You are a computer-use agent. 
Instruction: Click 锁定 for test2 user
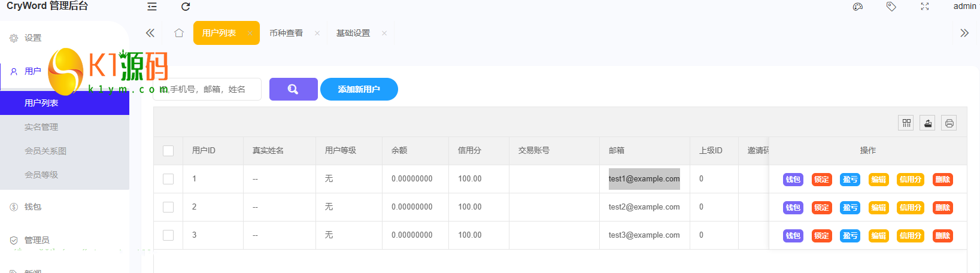(x=822, y=208)
